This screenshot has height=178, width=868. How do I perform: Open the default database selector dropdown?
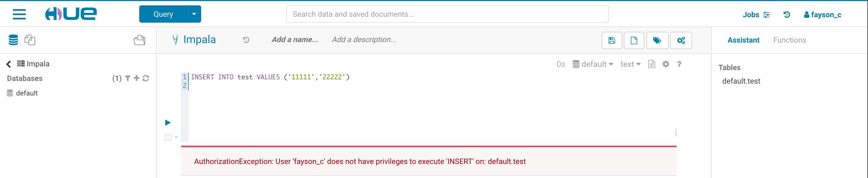click(593, 64)
